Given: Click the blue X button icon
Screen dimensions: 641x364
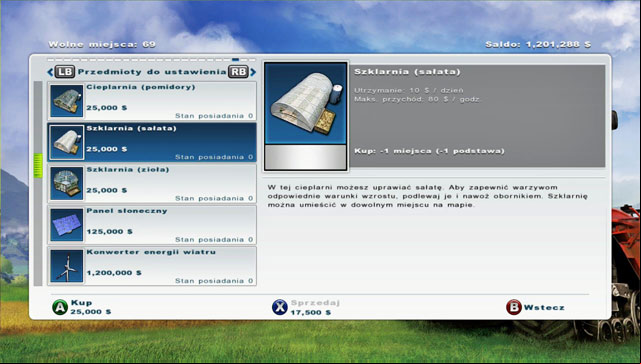Looking at the screenshot, I should pyautogui.click(x=280, y=307).
